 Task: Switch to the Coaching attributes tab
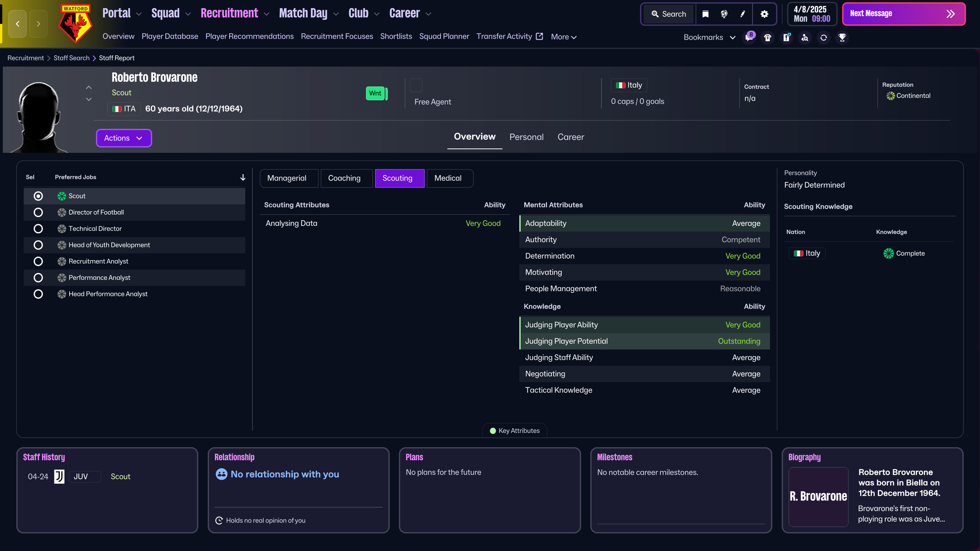(344, 178)
